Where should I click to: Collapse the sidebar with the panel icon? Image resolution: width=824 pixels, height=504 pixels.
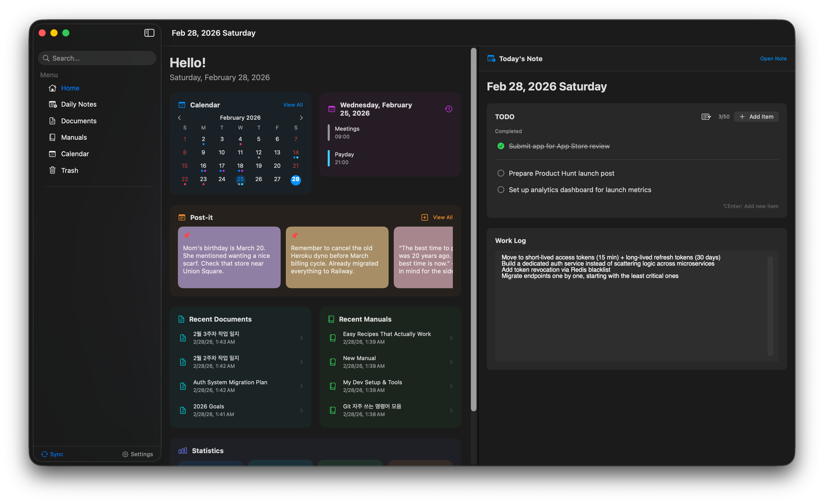point(149,33)
